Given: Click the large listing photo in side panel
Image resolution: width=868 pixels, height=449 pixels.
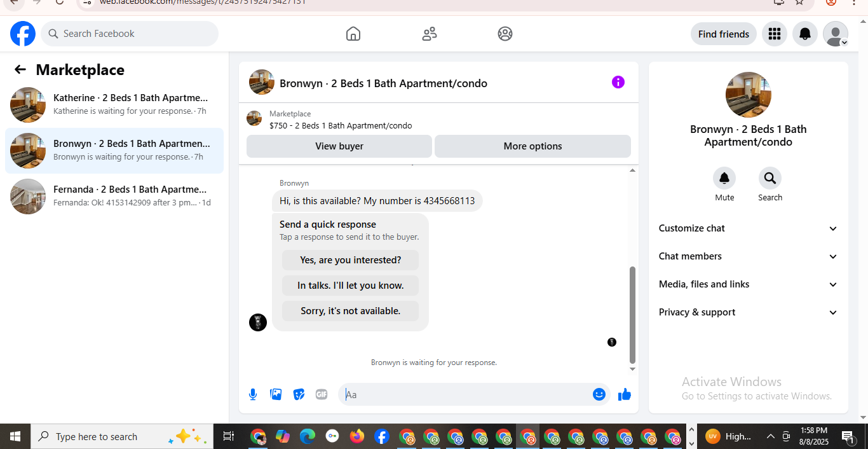Looking at the screenshot, I should click(749, 95).
